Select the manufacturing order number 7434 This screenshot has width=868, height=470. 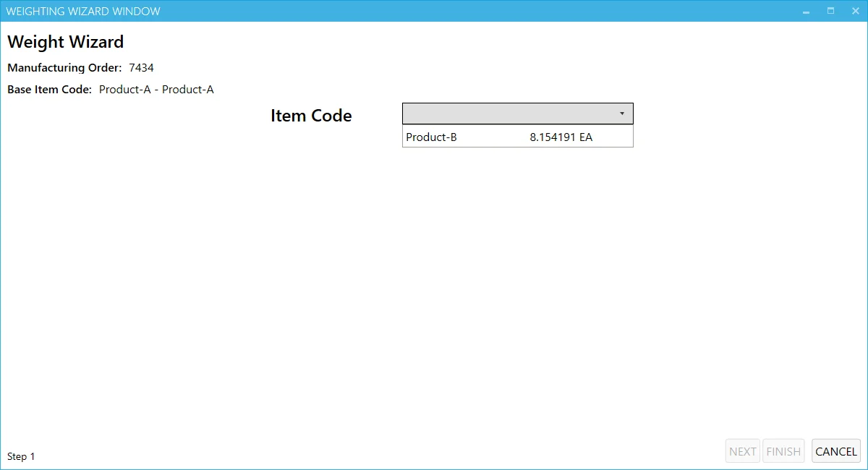(141, 68)
